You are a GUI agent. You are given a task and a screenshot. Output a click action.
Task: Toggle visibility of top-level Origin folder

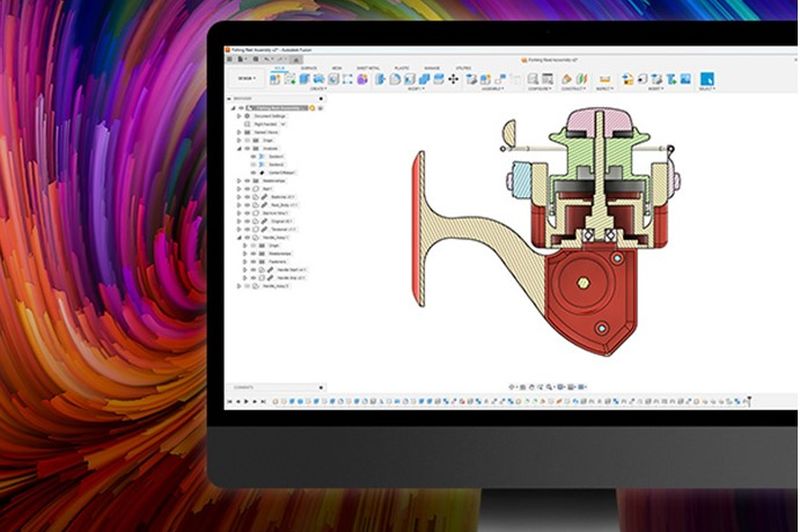click(247, 140)
